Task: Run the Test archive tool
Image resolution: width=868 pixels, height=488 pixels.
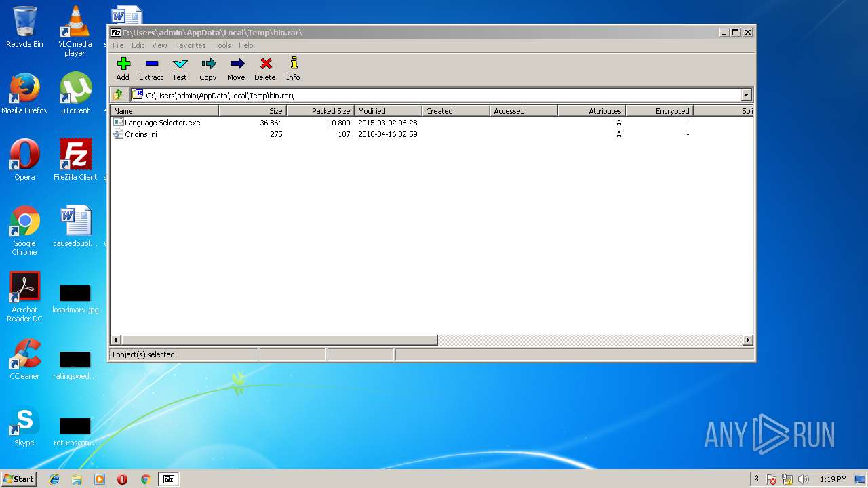Action: click(180, 64)
